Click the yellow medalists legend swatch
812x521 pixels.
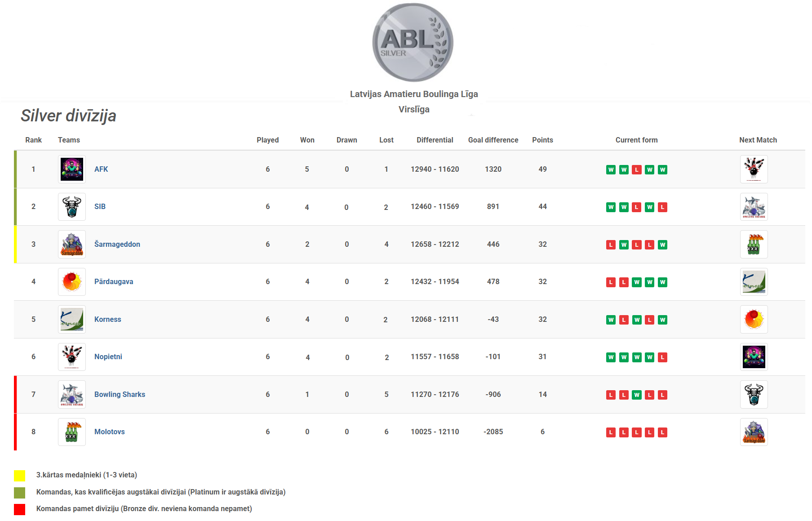[20, 476]
